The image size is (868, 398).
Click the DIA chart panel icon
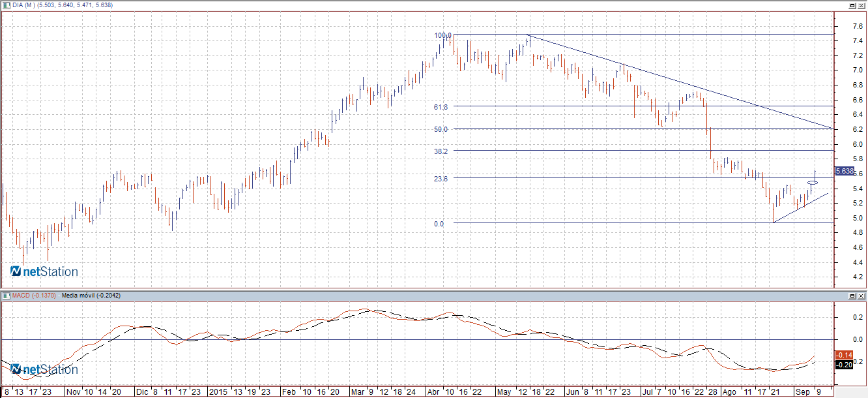(x=6, y=5)
